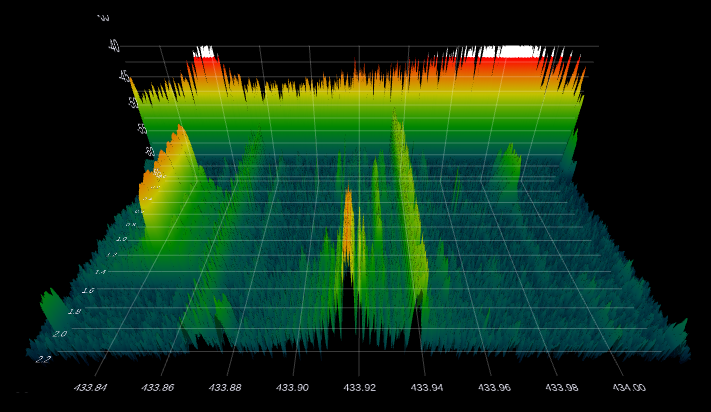Screen dimensions: 711x412
Task: Click the 433.84 frequency axis label
Action: point(91,387)
